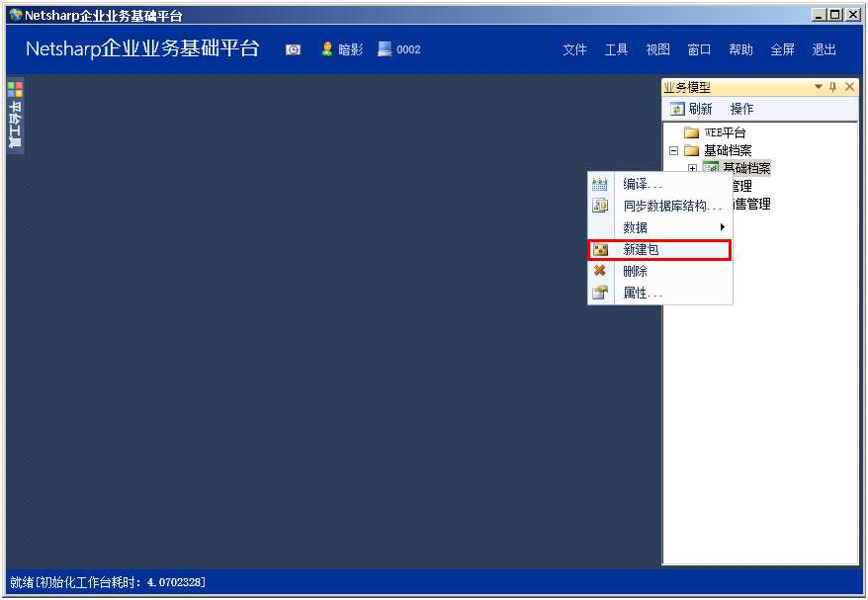868x600 pixels.
Task: Click the 0002 label text
Action: (x=408, y=49)
